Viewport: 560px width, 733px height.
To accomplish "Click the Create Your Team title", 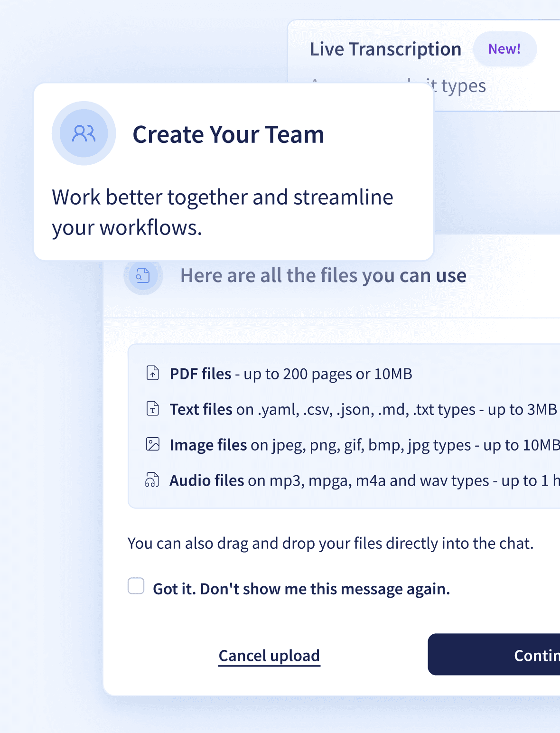I will (228, 134).
